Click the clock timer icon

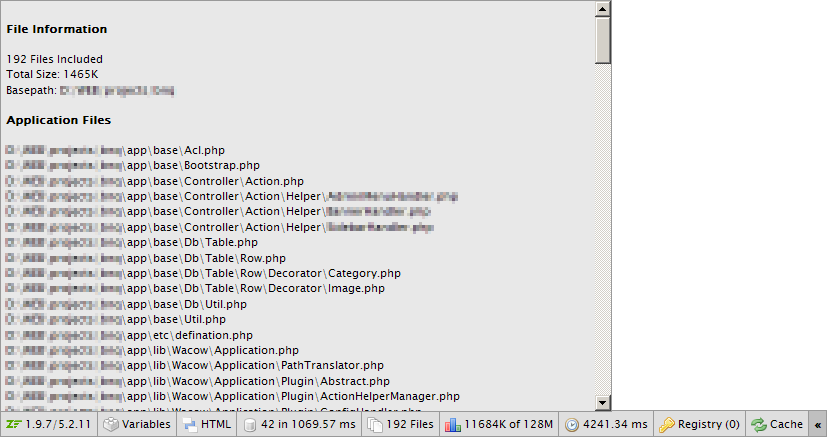pyautogui.click(x=572, y=425)
